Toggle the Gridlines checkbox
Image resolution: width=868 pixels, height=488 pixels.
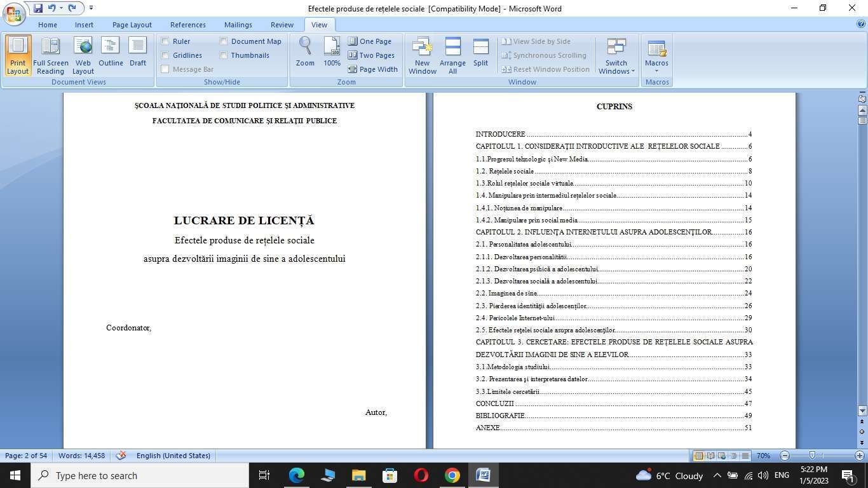click(x=165, y=55)
